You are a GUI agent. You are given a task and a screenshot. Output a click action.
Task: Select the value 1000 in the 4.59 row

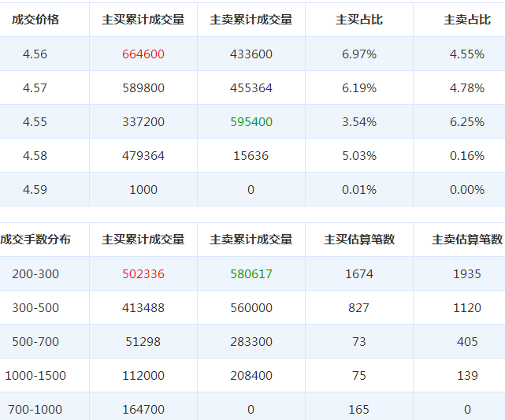(x=143, y=189)
